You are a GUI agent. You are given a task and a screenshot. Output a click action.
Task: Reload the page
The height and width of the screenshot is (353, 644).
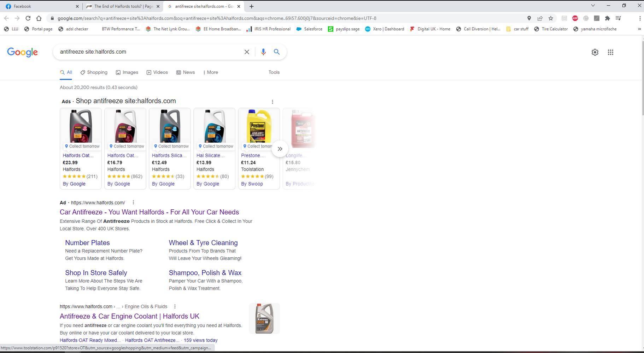pos(28,18)
